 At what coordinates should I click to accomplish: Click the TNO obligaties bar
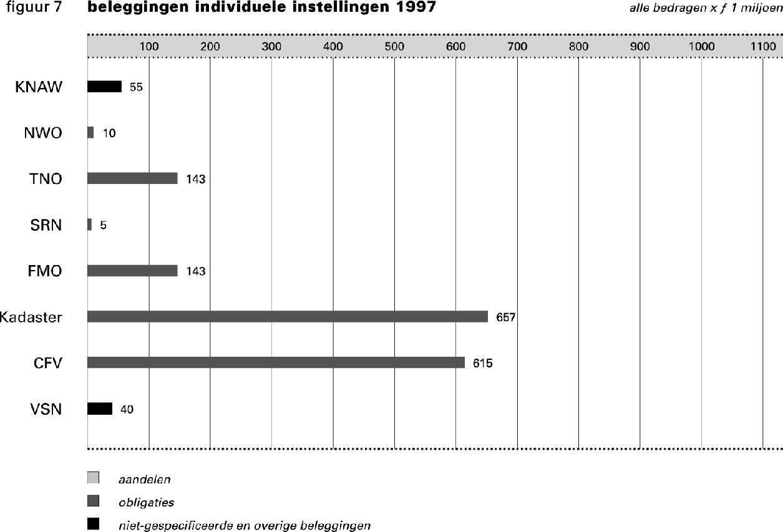(x=131, y=179)
